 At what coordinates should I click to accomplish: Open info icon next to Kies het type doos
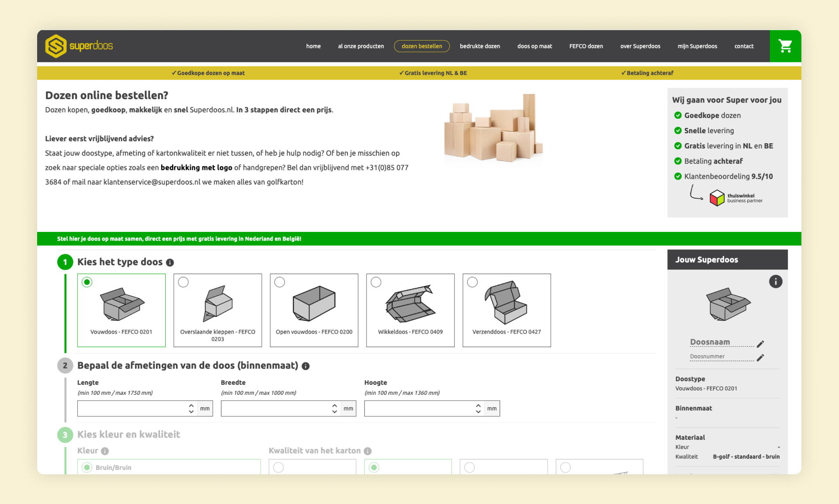pyautogui.click(x=170, y=262)
